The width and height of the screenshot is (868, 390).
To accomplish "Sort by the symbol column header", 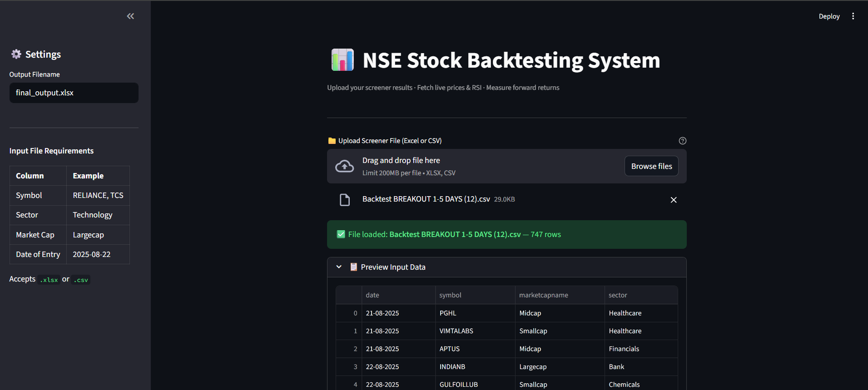I will (475, 295).
